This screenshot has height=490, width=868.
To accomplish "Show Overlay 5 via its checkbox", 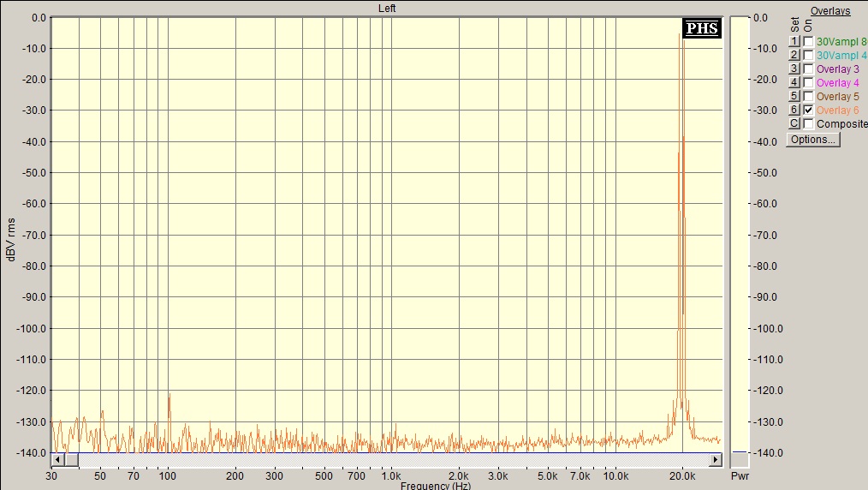I will (x=808, y=96).
